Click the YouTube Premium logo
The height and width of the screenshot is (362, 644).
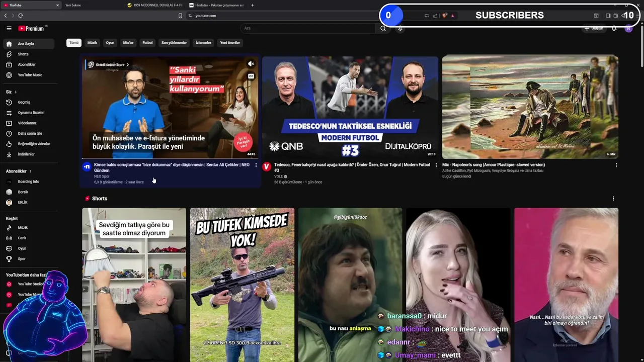point(31,29)
